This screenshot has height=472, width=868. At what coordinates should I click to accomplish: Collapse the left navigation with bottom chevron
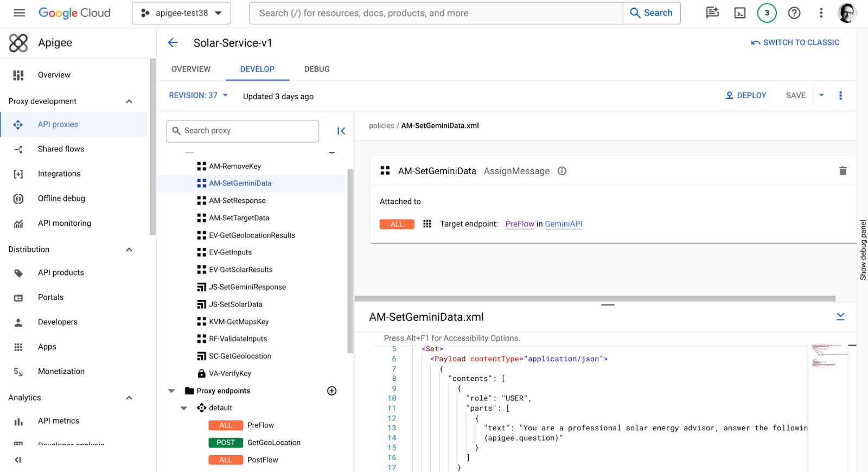(18, 460)
